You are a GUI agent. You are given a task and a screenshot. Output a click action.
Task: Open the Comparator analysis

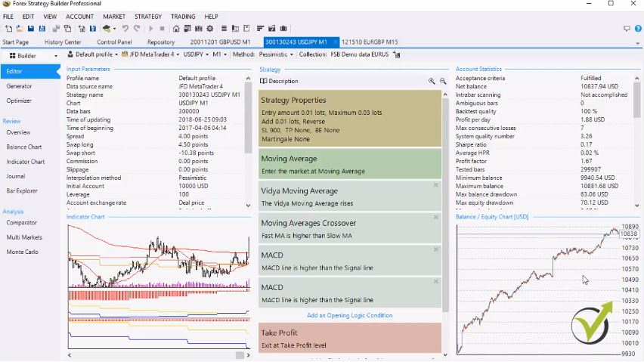pyautogui.click(x=21, y=222)
